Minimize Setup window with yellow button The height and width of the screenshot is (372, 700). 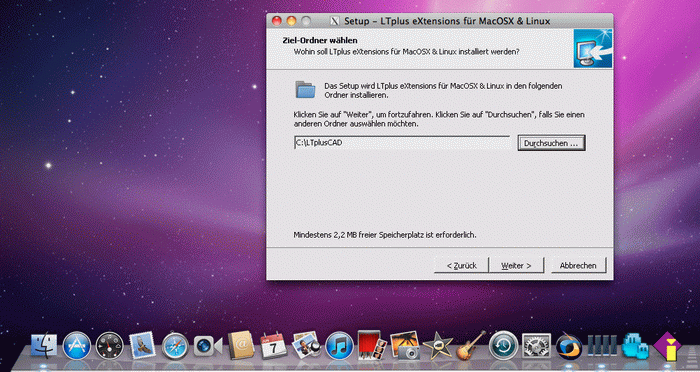click(x=291, y=21)
